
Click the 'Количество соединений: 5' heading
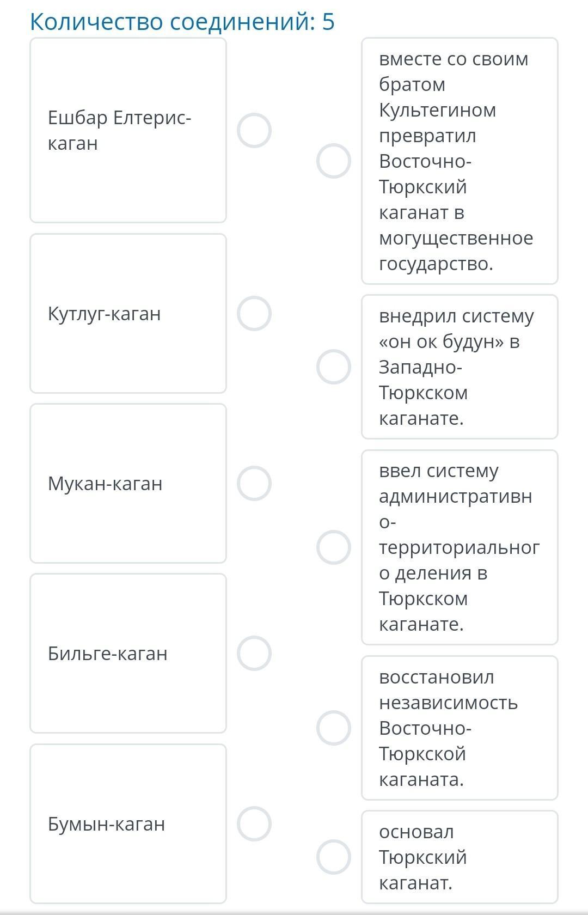coord(182,22)
